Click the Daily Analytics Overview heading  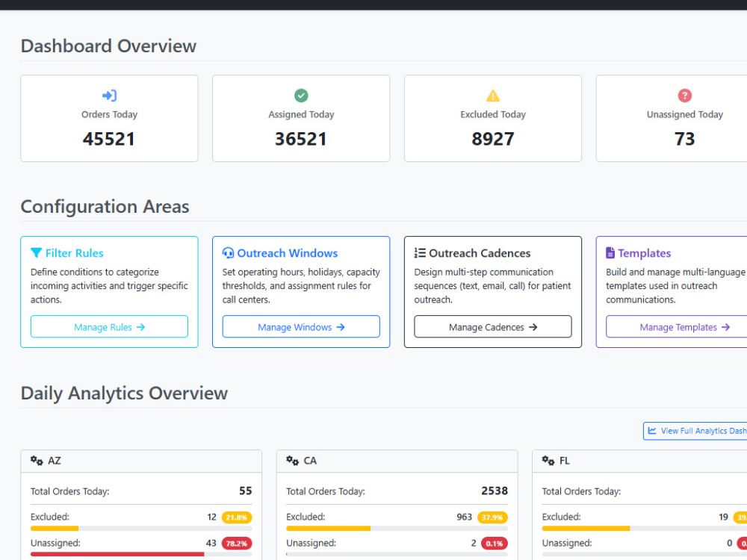click(x=124, y=393)
